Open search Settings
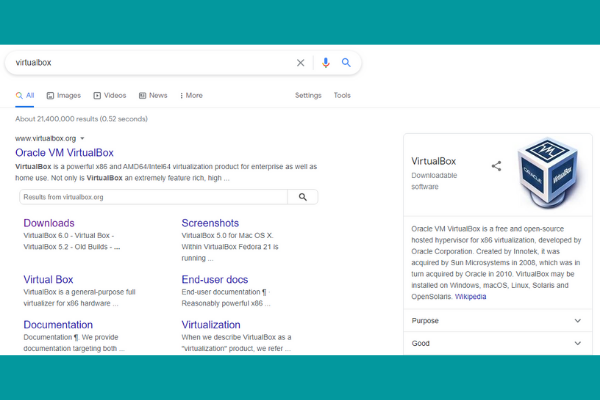This screenshot has width=600, height=400. [308, 95]
